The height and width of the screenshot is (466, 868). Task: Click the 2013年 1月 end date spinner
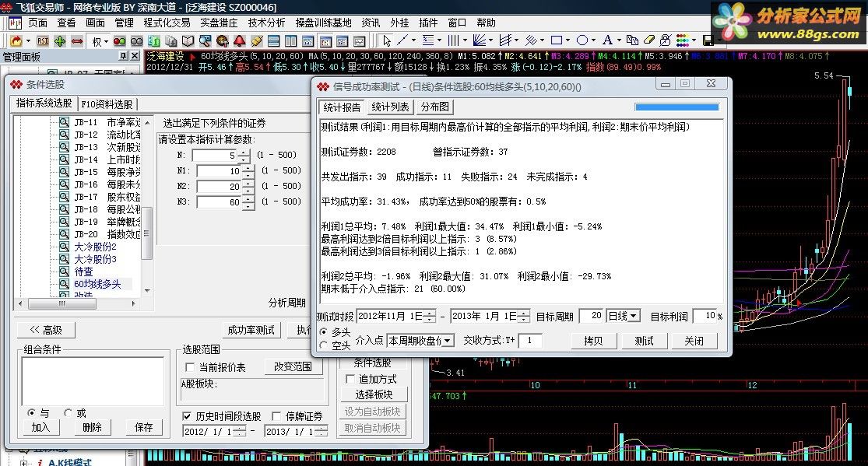click(x=524, y=316)
